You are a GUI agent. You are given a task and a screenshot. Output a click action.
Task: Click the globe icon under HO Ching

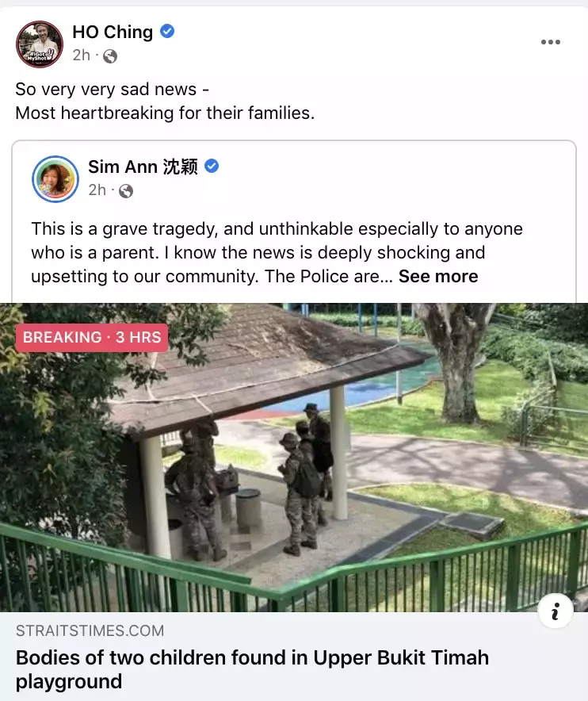[110, 56]
